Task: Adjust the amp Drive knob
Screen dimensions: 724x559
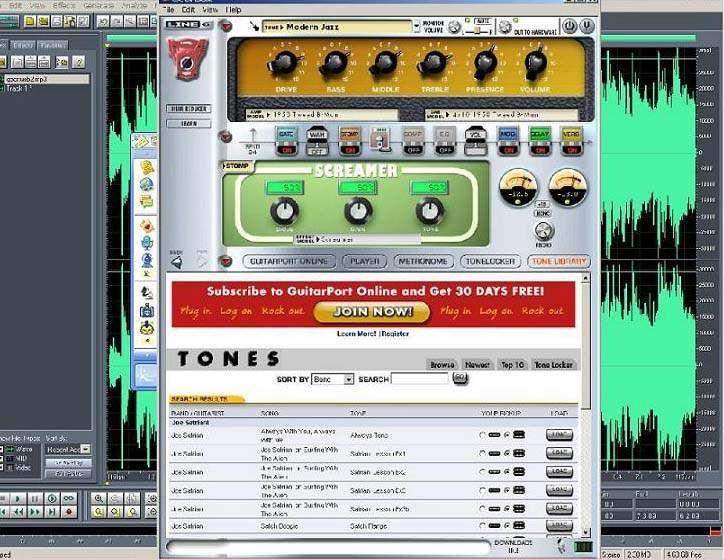Action: pyautogui.click(x=284, y=64)
